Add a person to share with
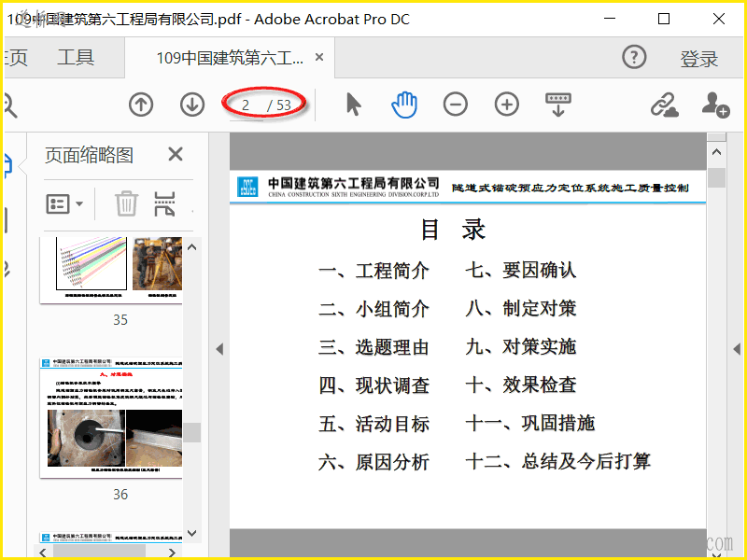Screen dimensions: 747x560 (x=715, y=105)
